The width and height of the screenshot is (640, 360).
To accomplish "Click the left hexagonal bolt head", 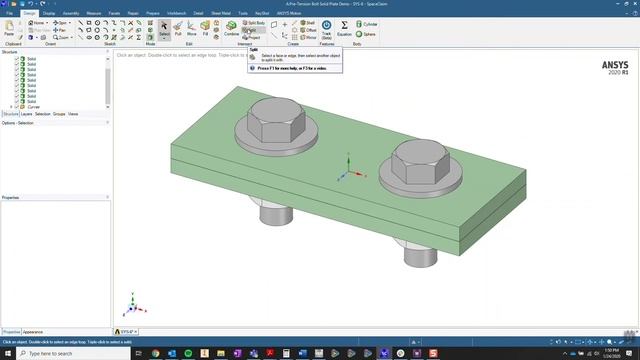I will [276, 119].
